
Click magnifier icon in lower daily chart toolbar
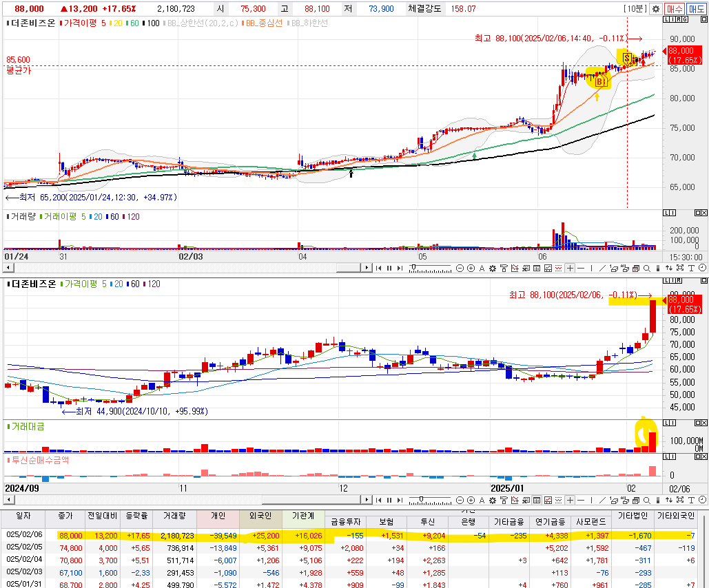646,500
